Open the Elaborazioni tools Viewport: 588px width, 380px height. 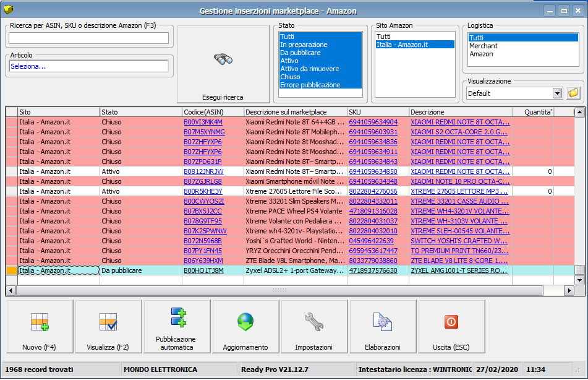coord(383,327)
